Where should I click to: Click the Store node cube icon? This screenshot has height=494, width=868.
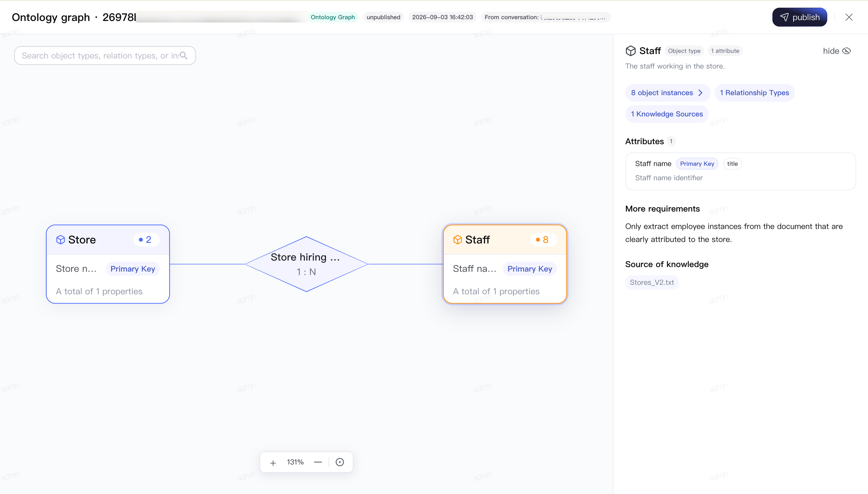tap(60, 240)
